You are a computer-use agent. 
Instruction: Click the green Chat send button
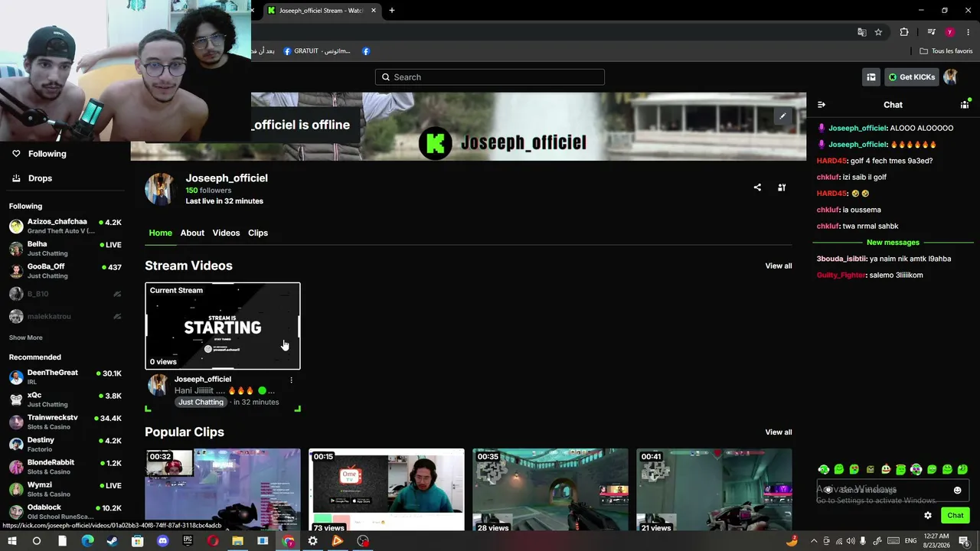click(955, 515)
